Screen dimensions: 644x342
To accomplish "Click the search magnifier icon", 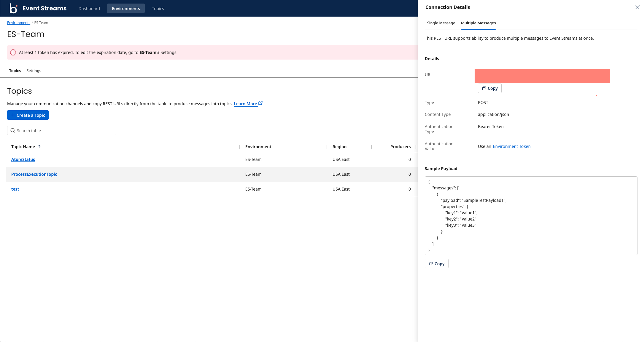I will point(13,130).
